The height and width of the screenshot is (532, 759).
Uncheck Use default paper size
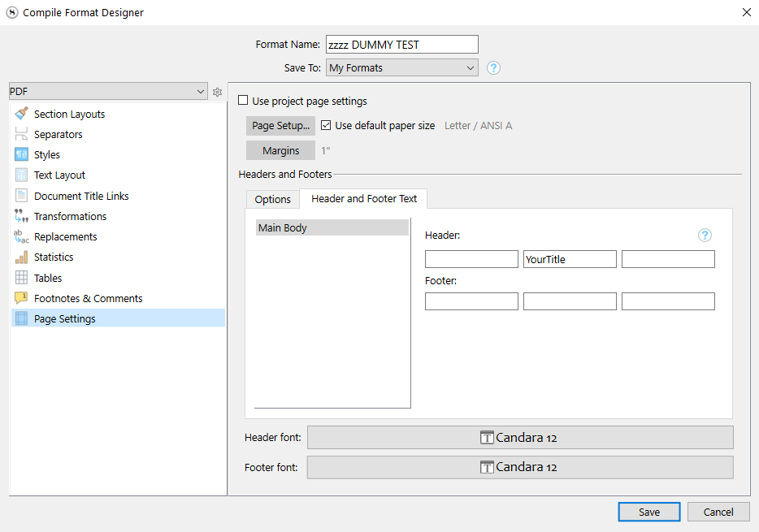coord(326,126)
